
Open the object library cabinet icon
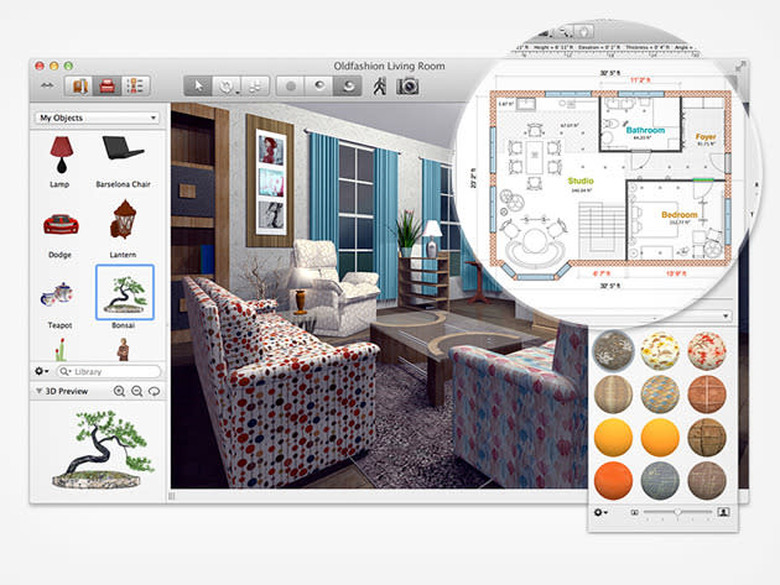(x=79, y=86)
